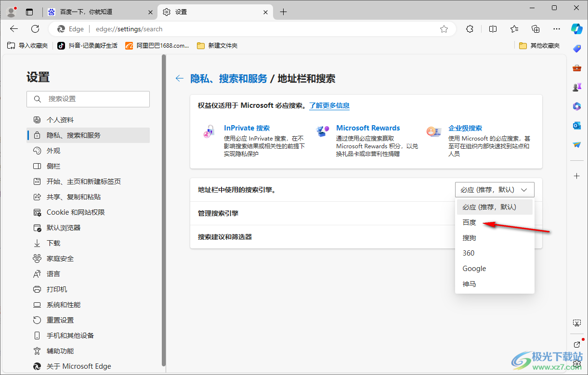Go back with the browser back arrow
Viewport: 588px width, 375px height.
[x=14, y=29]
